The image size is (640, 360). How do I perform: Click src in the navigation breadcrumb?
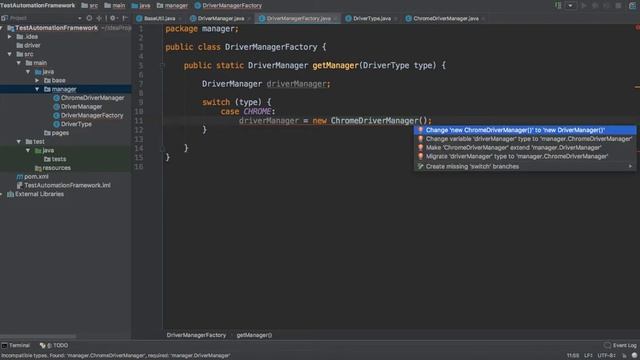[x=93, y=5]
